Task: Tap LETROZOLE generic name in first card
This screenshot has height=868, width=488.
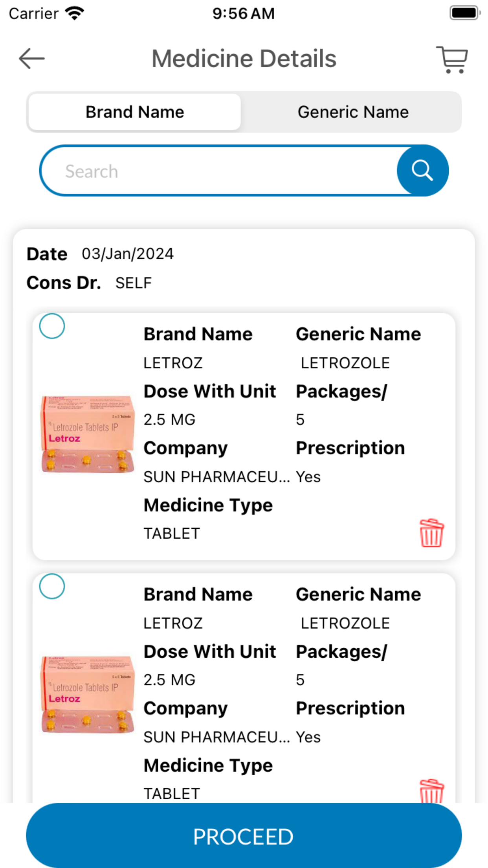Action: click(345, 363)
